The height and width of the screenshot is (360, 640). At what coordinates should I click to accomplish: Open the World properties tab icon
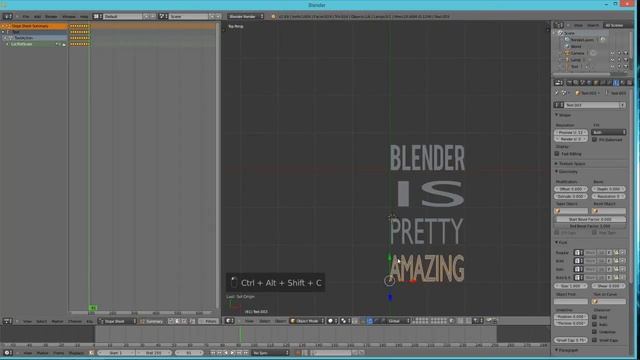tap(589, 83)
